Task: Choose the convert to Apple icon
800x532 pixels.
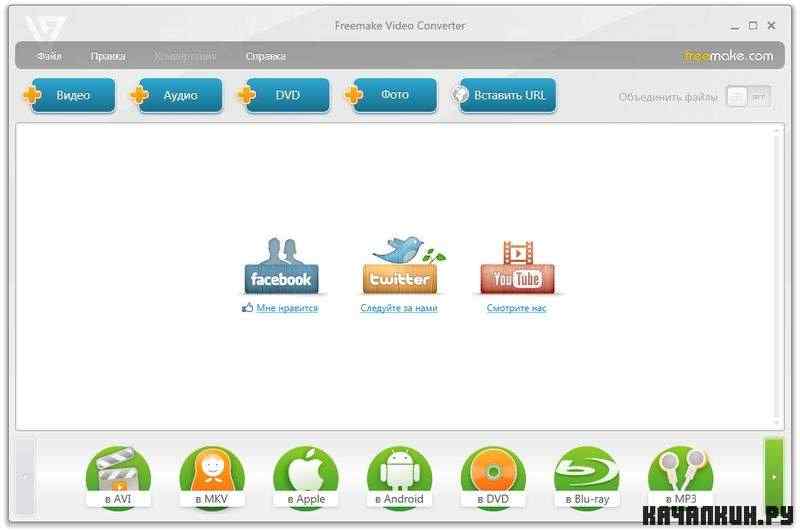Action: [306, 476]
